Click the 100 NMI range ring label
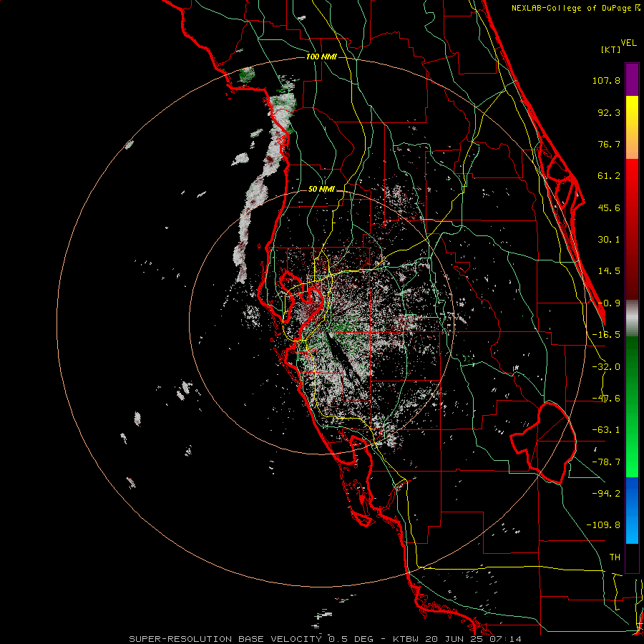Image resolution: width=644 pixels, height=644 pixels. point(321,57)
